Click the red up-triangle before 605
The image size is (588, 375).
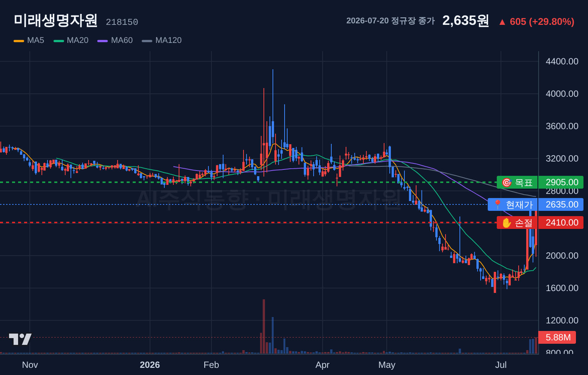[502, 22]
